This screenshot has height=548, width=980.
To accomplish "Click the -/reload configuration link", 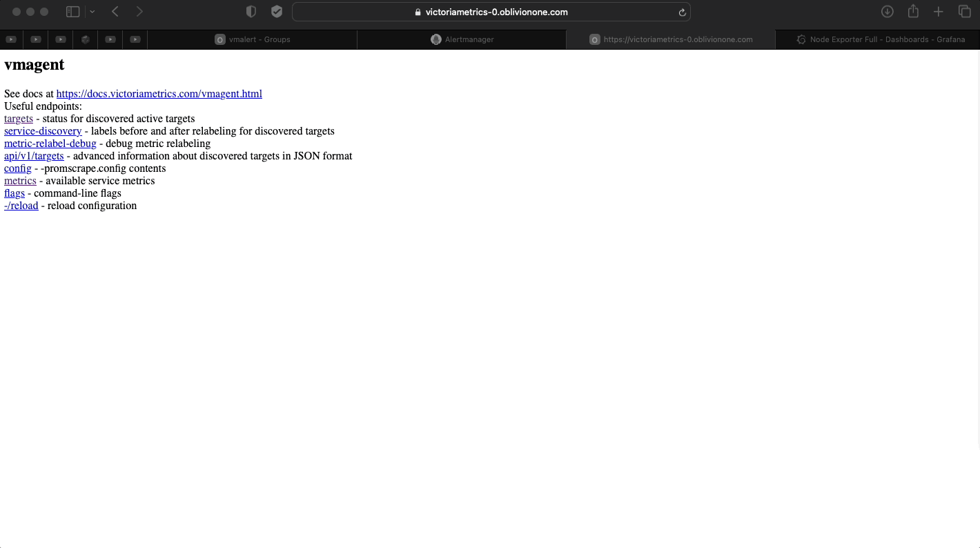I will click(21, 206).
